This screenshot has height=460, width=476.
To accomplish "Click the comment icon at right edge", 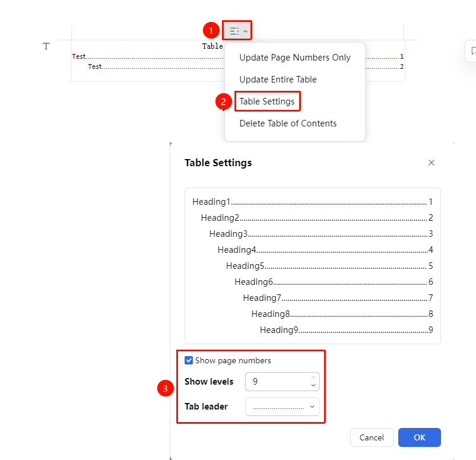I will [472, 51].
